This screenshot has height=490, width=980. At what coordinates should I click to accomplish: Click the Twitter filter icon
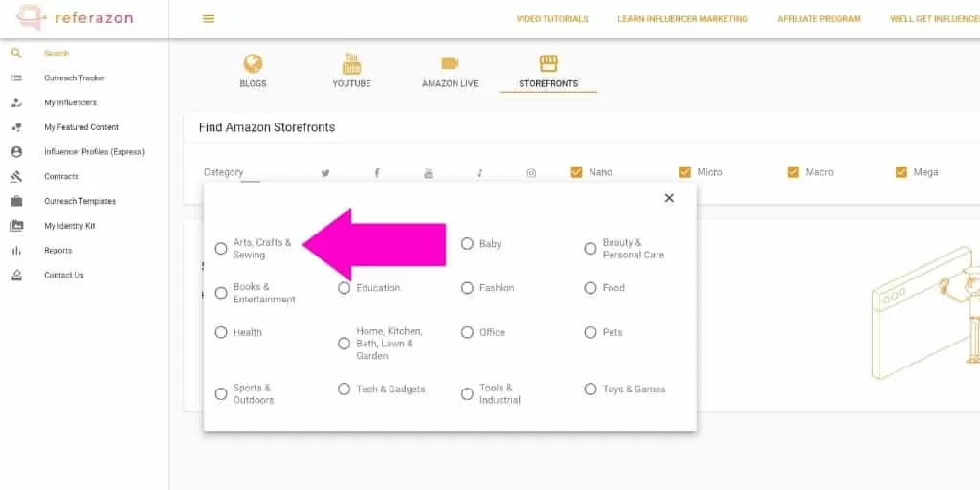coord(325,173)
